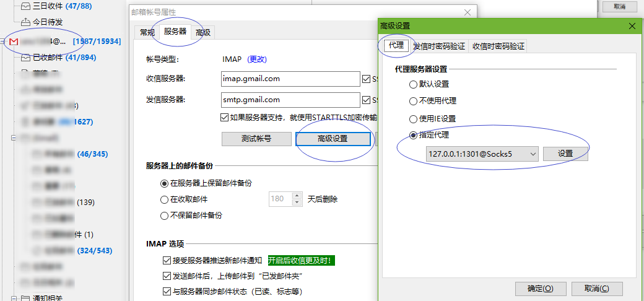Click the imap.gmail.com incoming server field
This screenshot has width=644, height=301.
pos(290,79)
